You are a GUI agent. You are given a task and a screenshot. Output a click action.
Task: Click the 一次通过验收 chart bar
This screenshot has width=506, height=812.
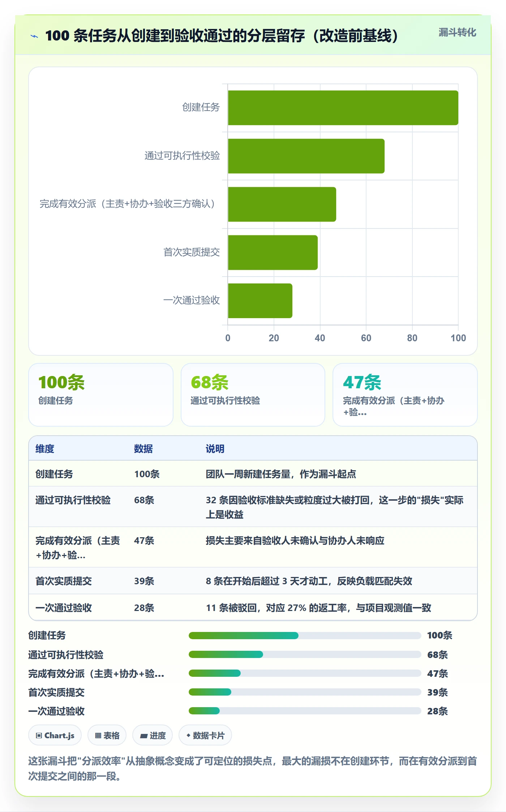(x=260, y=301)
